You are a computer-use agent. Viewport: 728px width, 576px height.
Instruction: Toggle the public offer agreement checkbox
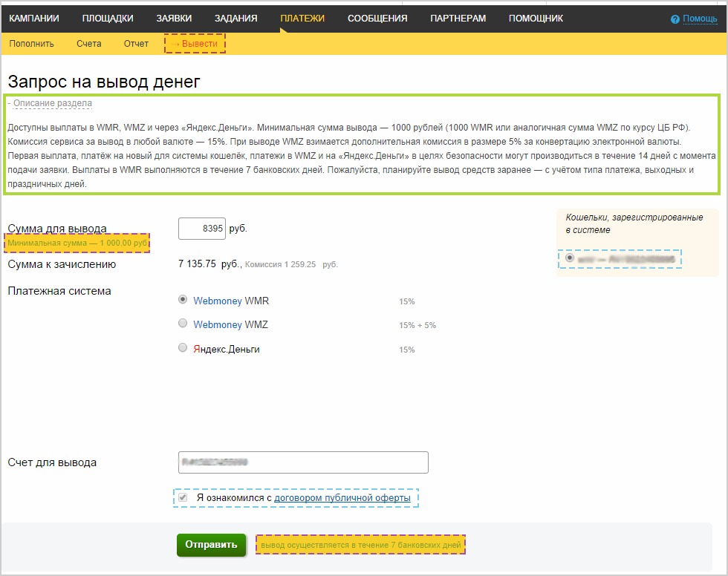pyautogui.click(x=183, y=497)
